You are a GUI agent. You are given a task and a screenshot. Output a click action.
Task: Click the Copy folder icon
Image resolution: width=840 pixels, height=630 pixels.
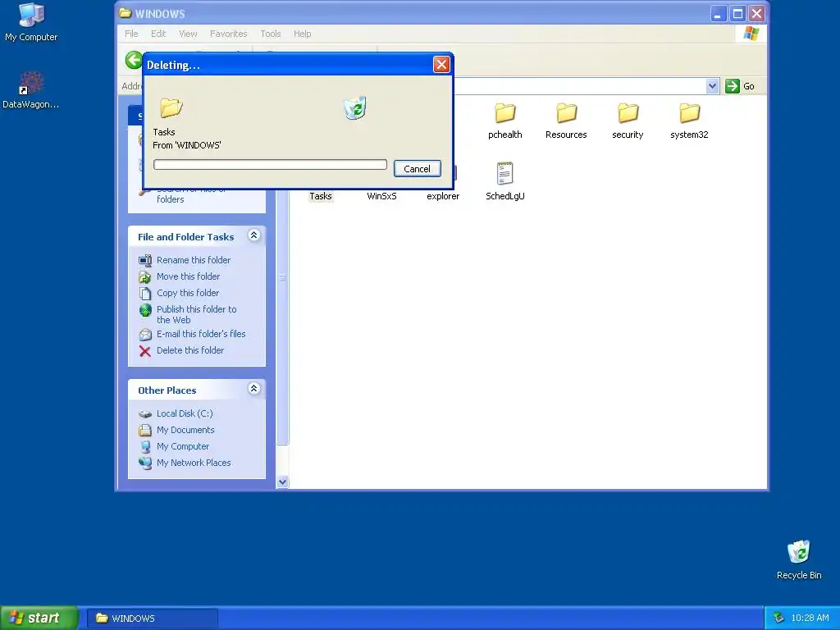point(144,293)
